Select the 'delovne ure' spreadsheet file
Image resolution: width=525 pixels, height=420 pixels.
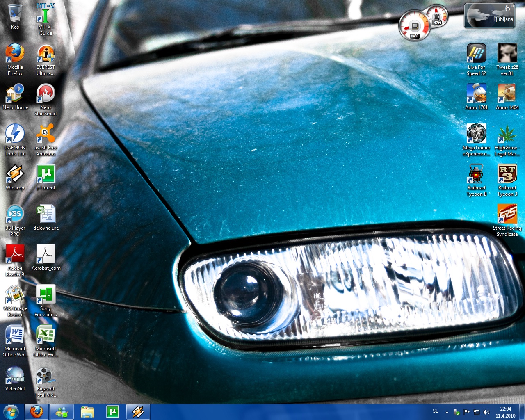[x=46, y=218]
